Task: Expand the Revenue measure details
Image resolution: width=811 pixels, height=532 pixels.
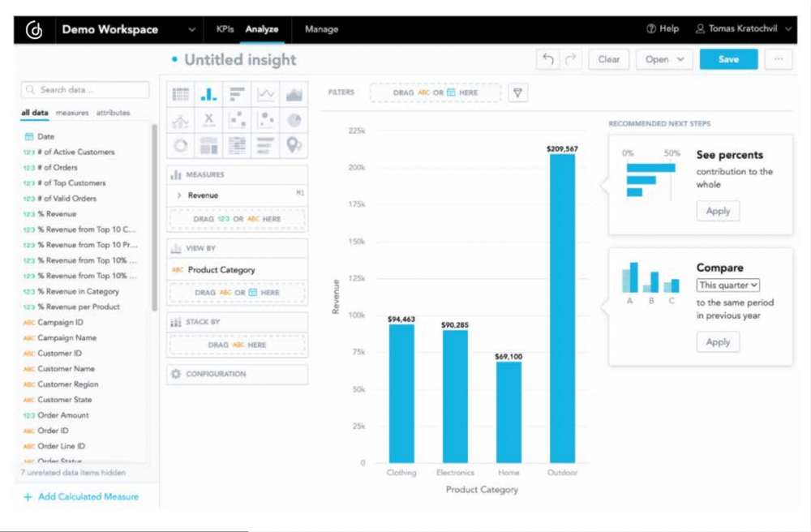Action: pyautogui.click(x=179, y=195)
